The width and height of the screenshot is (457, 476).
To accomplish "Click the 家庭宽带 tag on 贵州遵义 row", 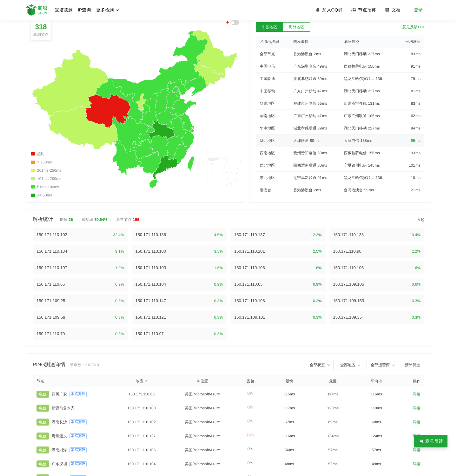I will tap(78, 436).
